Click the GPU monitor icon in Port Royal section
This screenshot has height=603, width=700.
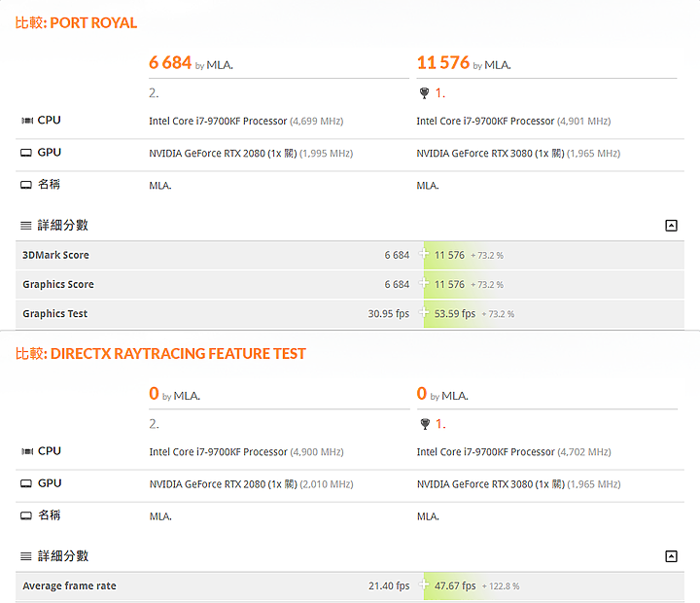pyautogui.click(x=26, y=153)
